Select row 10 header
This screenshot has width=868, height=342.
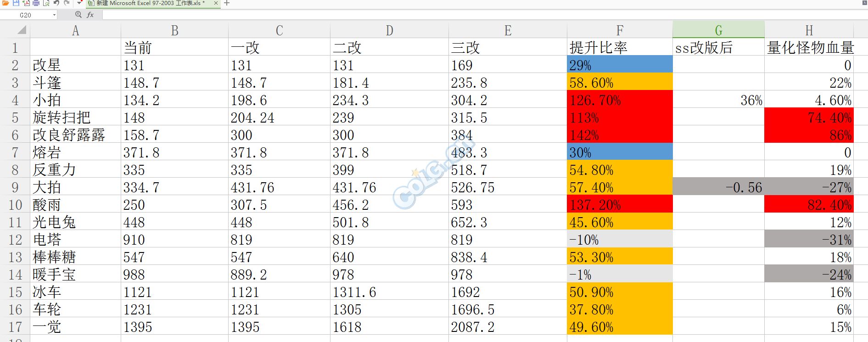tap(15, 205)
